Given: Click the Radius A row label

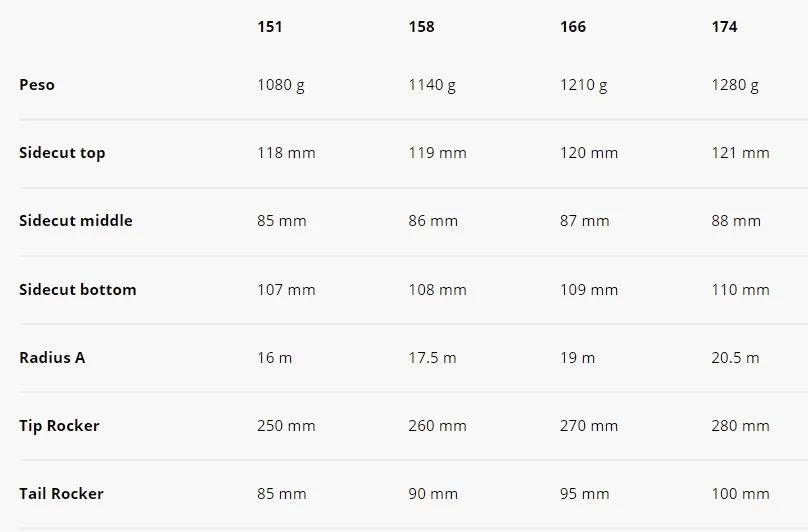Looking at the screenshot, I should [x=52, y=358].
